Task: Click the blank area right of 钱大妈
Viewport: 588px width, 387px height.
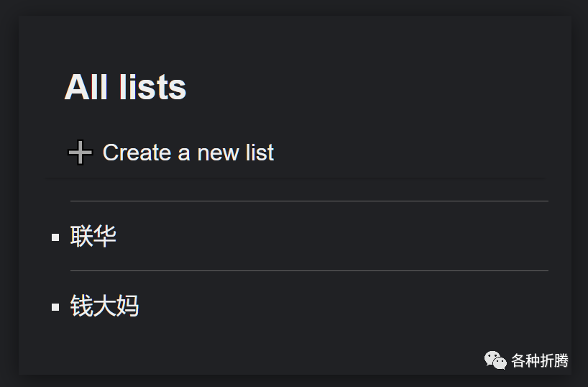Action: coord(323,306)
